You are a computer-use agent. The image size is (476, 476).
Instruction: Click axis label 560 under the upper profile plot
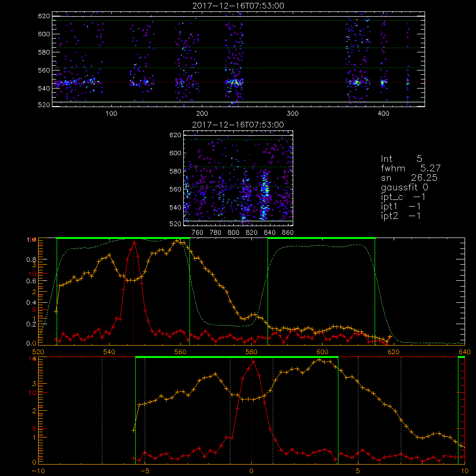[x=180, y=352]
